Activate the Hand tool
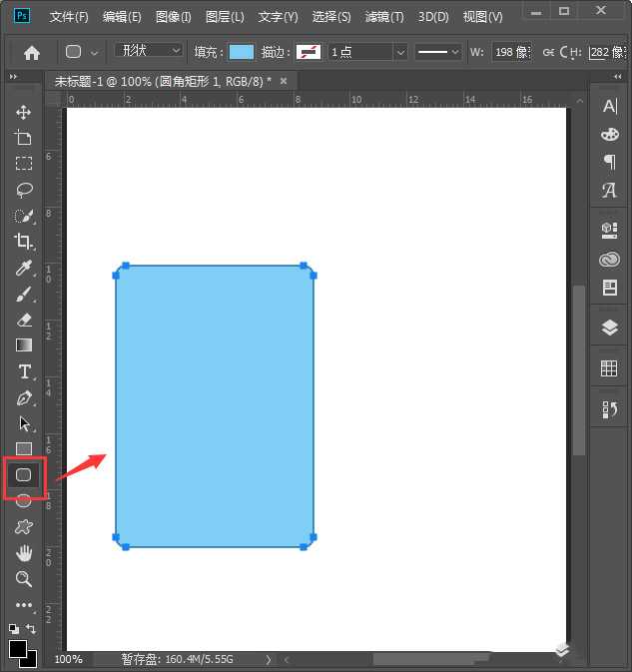This screenshot has height=672, width=632. 24,553
